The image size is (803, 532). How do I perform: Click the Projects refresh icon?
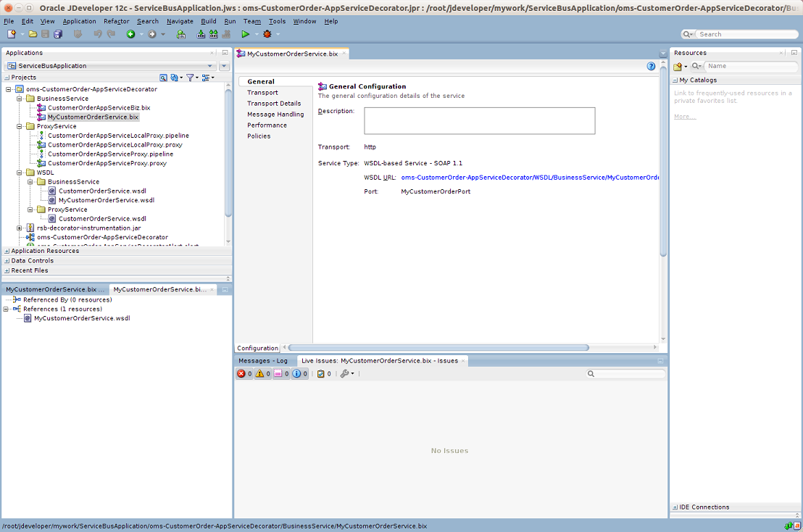click(x=174, y=78)
